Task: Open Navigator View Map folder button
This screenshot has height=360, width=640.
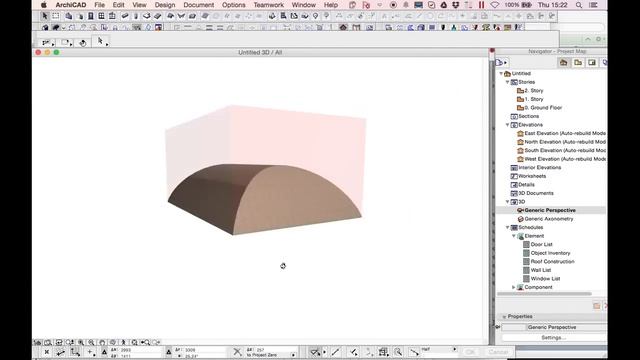Action: point(578,62)
